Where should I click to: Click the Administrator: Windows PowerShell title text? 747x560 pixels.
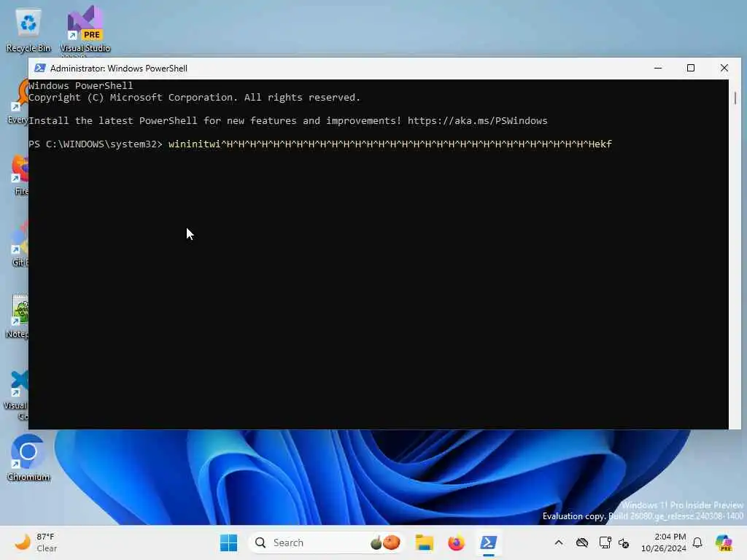tap(119, 68)
